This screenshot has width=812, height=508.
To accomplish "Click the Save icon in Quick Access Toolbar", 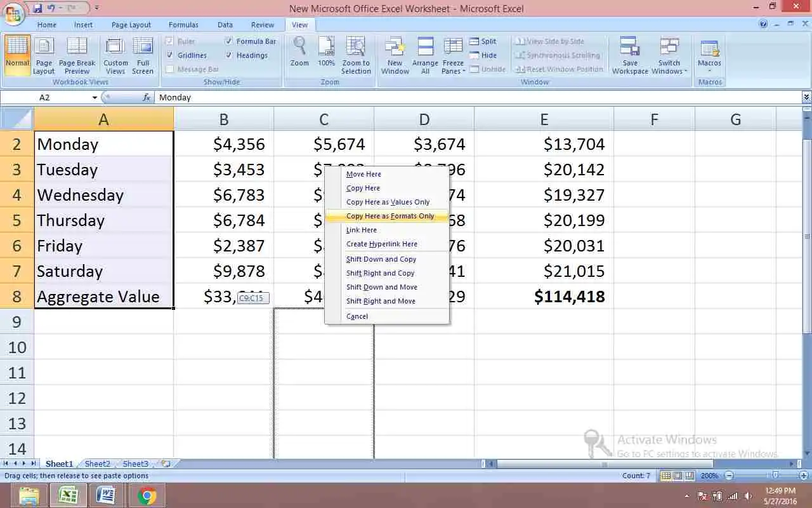I will click(x=37, y=8).
